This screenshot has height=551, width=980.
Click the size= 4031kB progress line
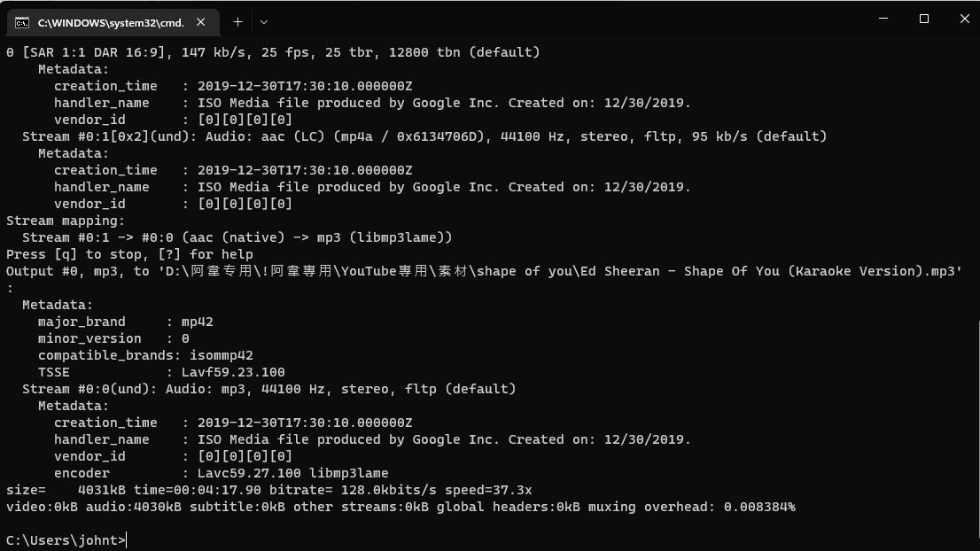point(268,490)
